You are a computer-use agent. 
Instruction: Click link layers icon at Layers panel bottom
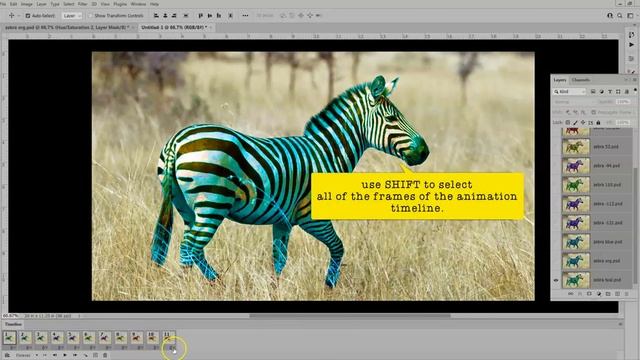point(571,293)
